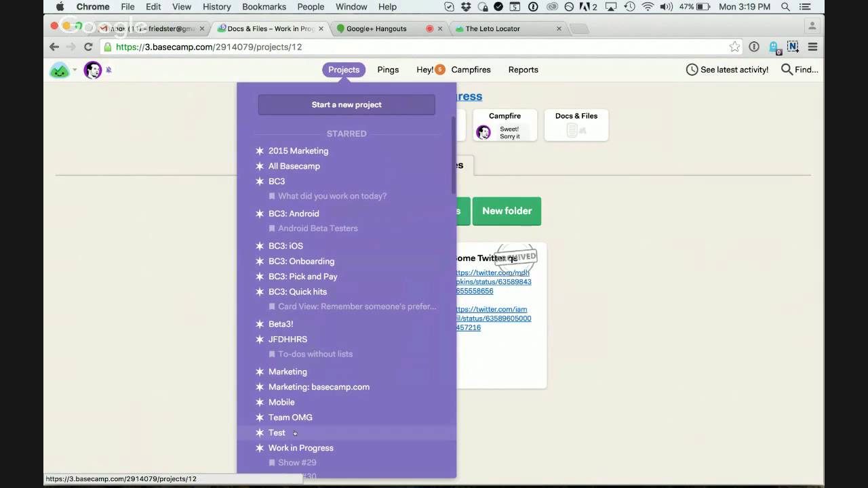Image resolution: width=868 pixels, height=488 pixels.
Task: Click the browser back arrow
Action: pos(54,47)
